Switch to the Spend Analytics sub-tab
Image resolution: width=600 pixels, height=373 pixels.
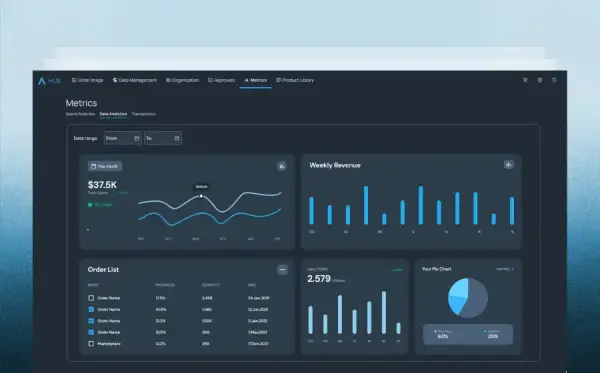(x=80, y=114)
